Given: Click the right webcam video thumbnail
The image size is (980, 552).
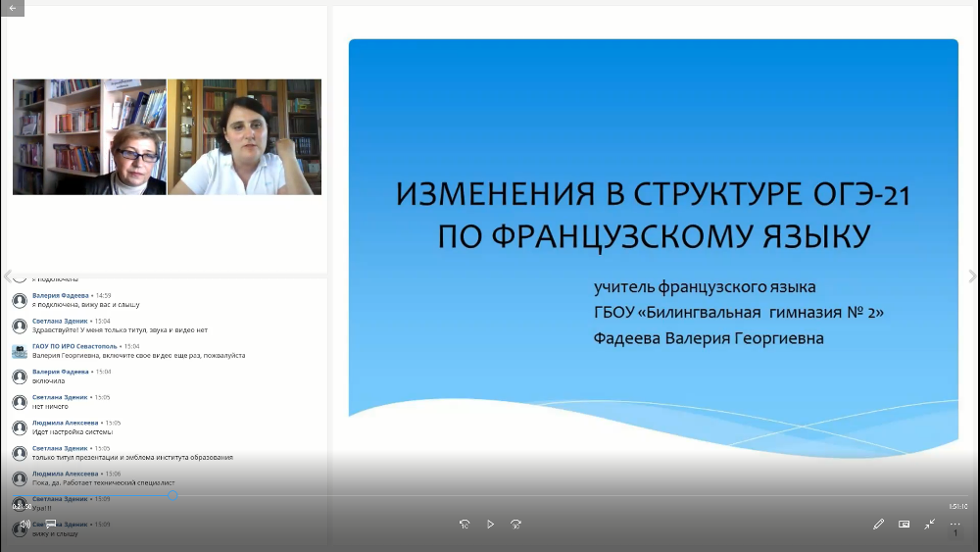Looking at the screenshot, I should 245,137.
